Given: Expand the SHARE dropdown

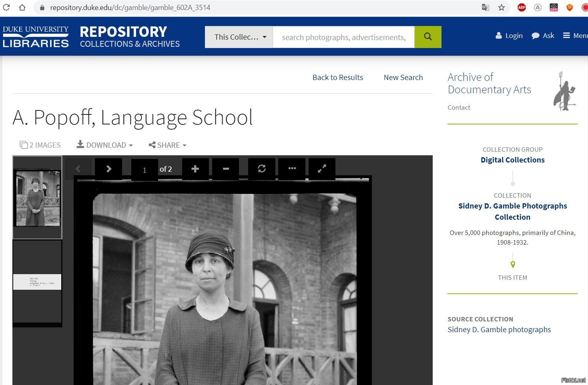Looking at the screenshot, I should click(x=167, y=145).
